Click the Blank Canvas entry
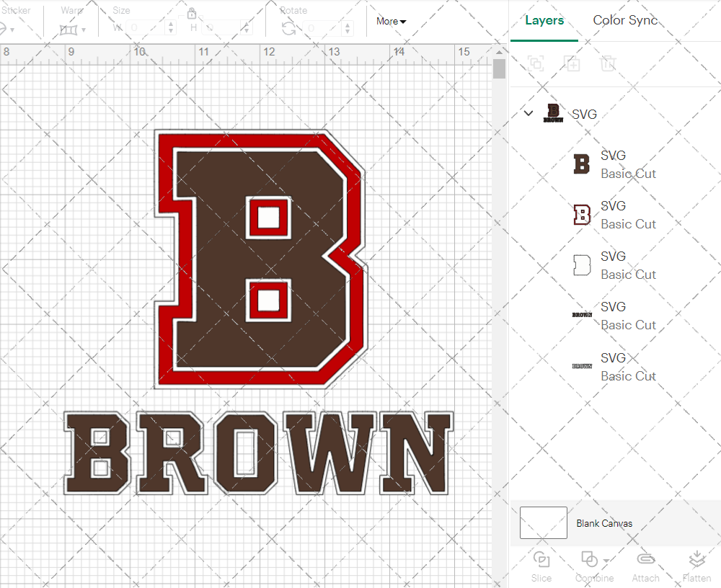The width and height of the screenshot is (721, 588). [603, 523]
